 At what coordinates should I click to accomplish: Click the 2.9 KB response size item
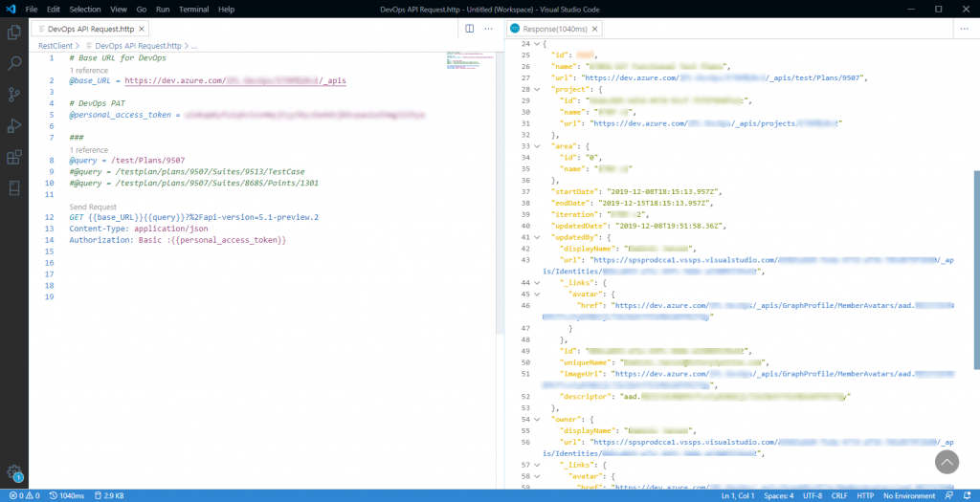tap(109, 495)
